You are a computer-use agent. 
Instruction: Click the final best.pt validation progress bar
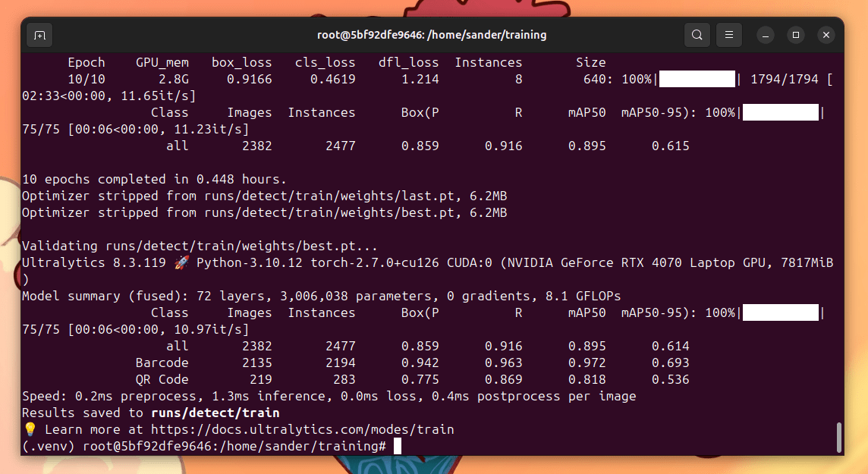pos(781,312)
